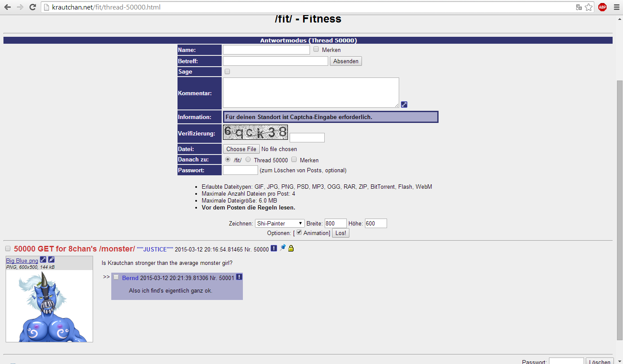Click in the Name input field
This screenshot has width=623, height=364.
coord(266,50)
